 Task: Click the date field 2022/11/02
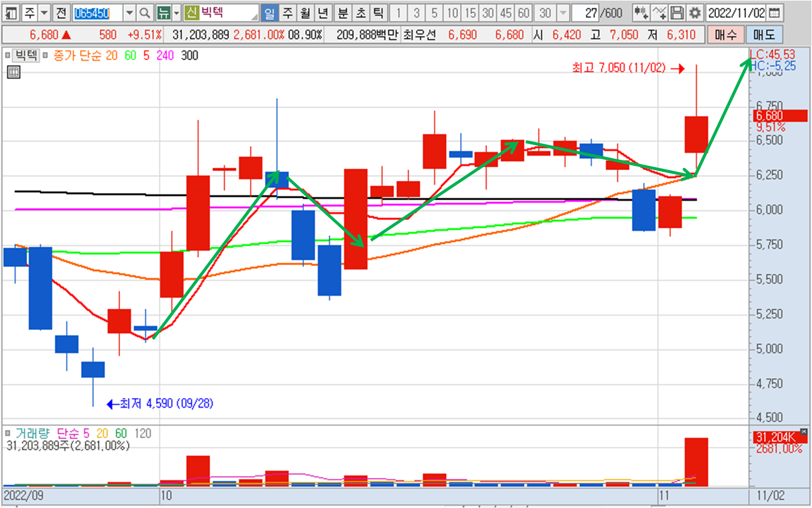point(736,13)
